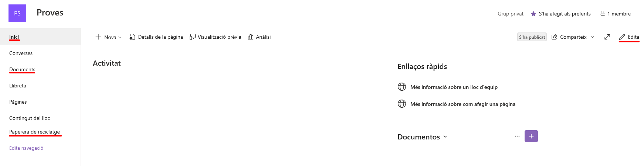Open Més informació sobre un lloc d'equip

click(454, 87)
